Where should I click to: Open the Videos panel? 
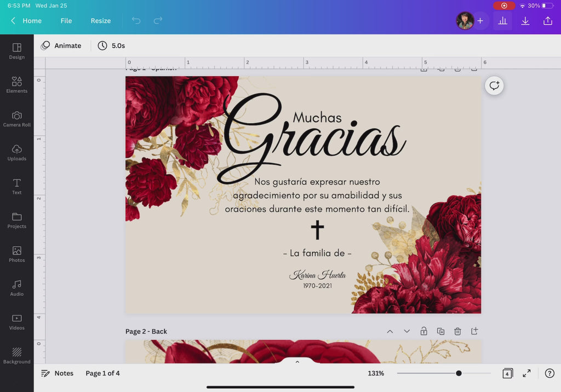click(x=17, y=322)
